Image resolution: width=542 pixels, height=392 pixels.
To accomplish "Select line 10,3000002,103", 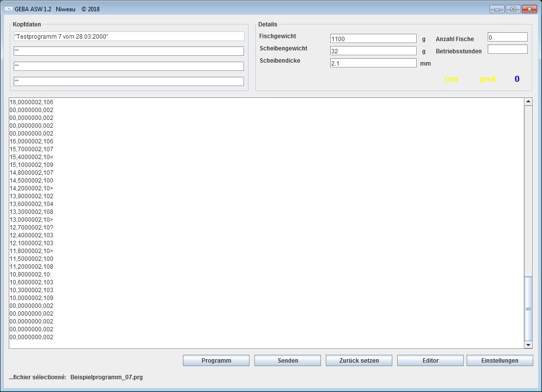I will click(x=31, y=290).
